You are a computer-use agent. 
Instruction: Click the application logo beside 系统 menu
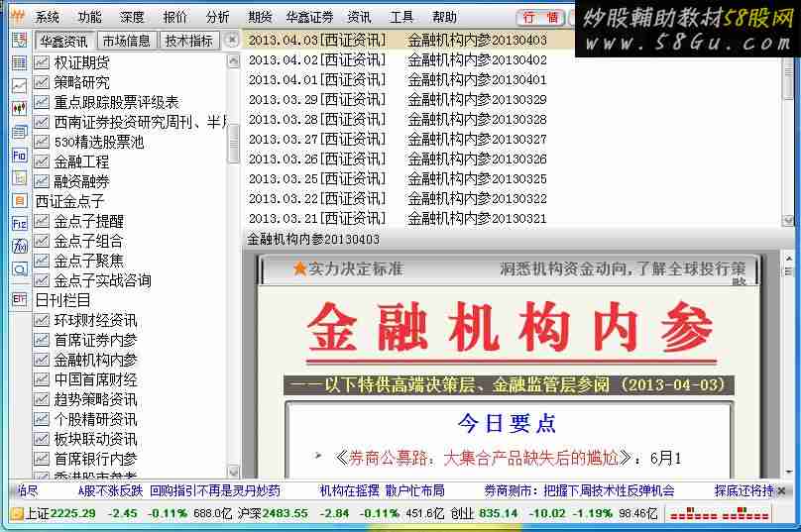click(19, 17)
